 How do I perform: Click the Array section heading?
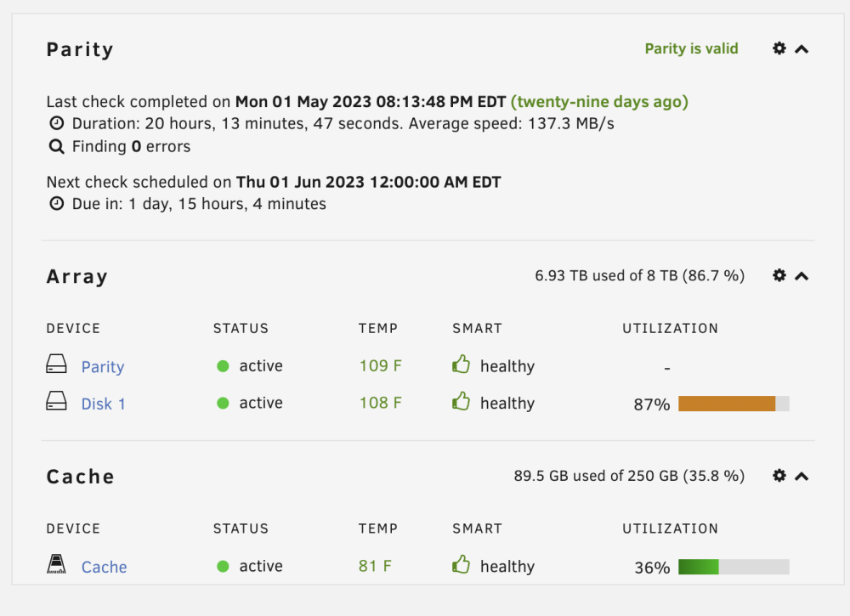tap(77, 277)
